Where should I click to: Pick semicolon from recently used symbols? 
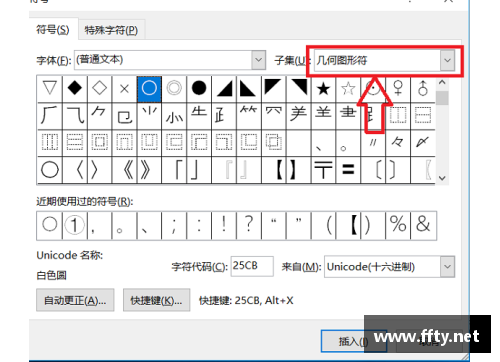coord(174,225)
